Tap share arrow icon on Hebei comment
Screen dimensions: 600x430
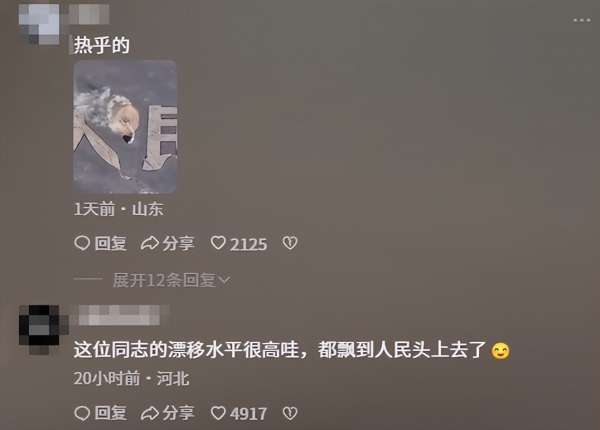(150, 413)
